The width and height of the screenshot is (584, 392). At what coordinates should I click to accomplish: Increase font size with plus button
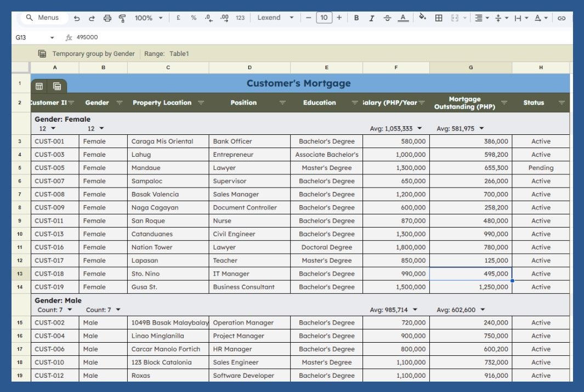pyautogui.click(x=339, y=18)
